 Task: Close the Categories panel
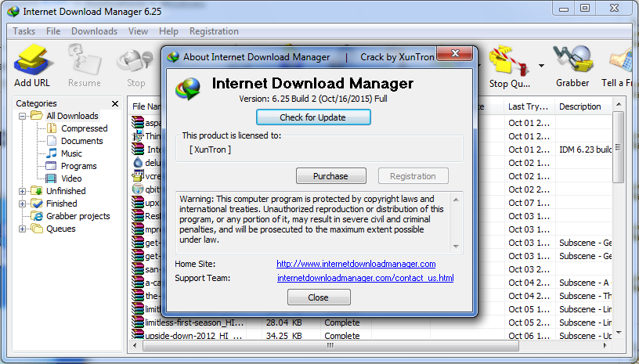click(x=115, y=104)
